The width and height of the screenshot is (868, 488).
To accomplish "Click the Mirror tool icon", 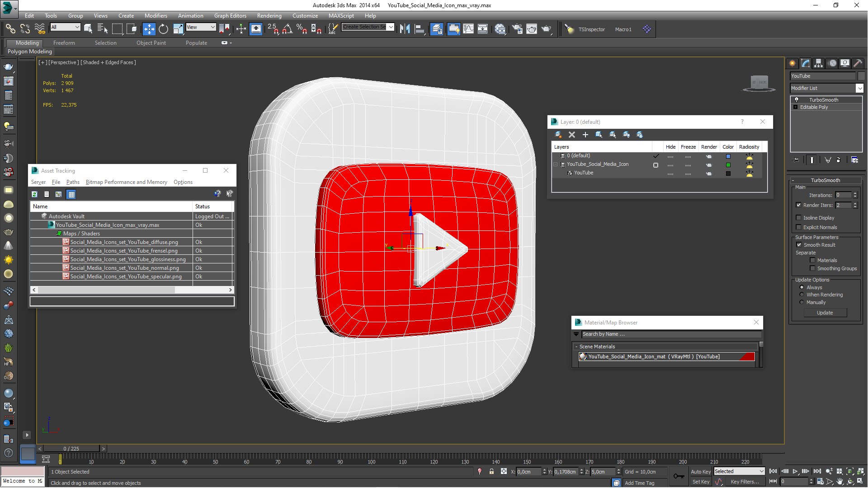I will tap(405, 29).
